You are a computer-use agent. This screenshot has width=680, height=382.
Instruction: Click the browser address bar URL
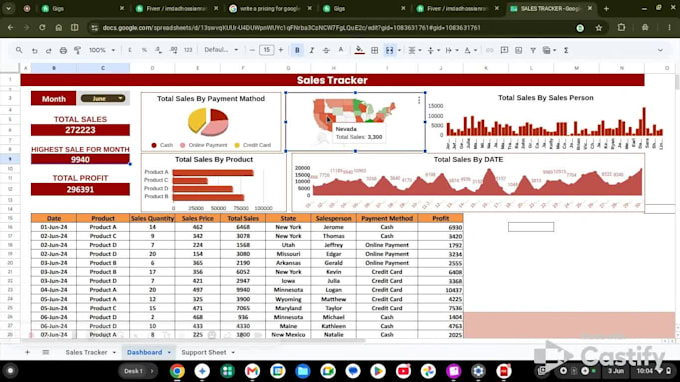291,28
